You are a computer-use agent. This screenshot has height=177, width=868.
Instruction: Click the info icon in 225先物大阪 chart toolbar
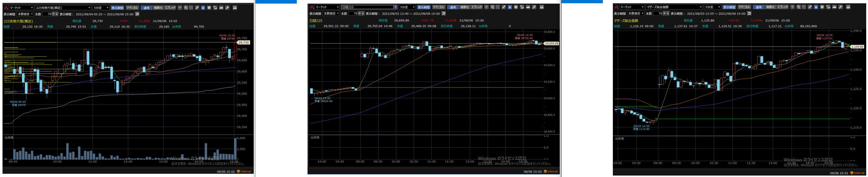click(x=209, y=7)
